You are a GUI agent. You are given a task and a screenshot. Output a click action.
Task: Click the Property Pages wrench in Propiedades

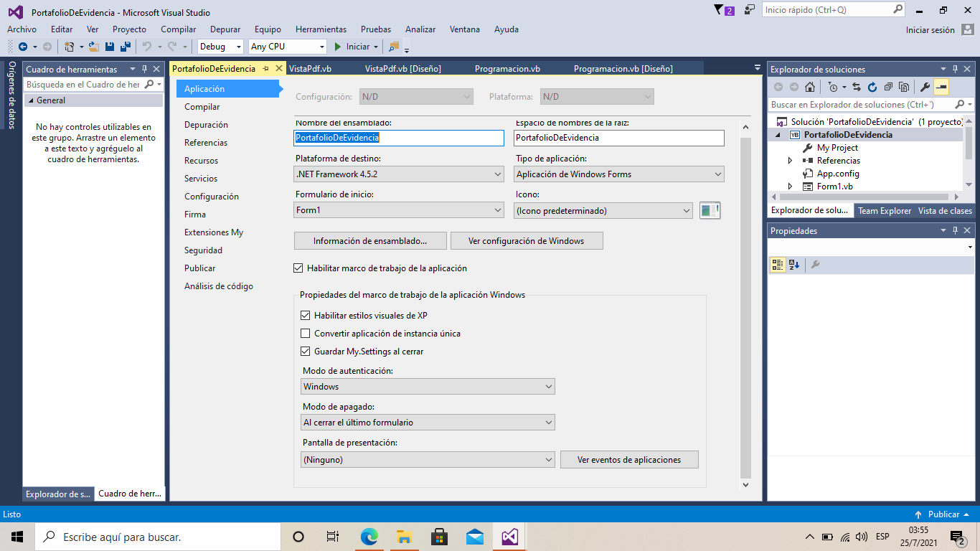(x=815, y=265)
